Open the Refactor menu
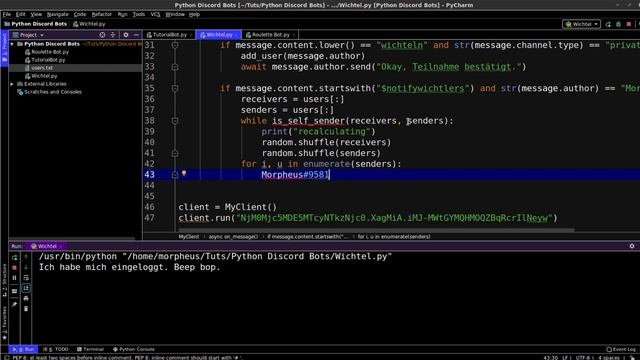 (102, 14)
